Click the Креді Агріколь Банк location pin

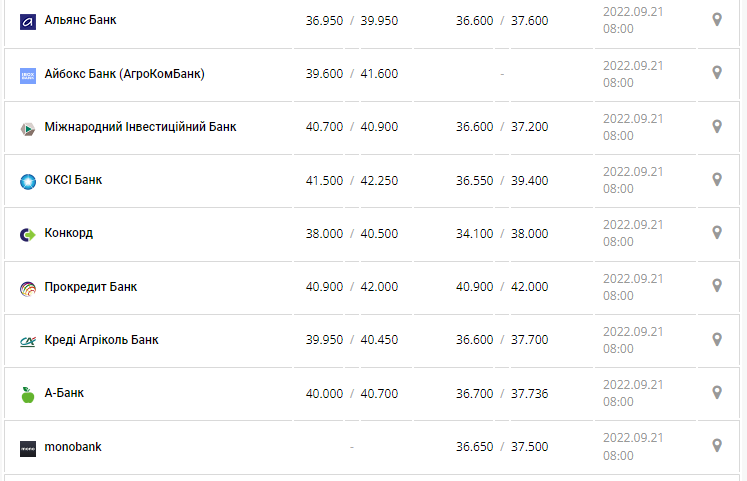click(716, 339)
